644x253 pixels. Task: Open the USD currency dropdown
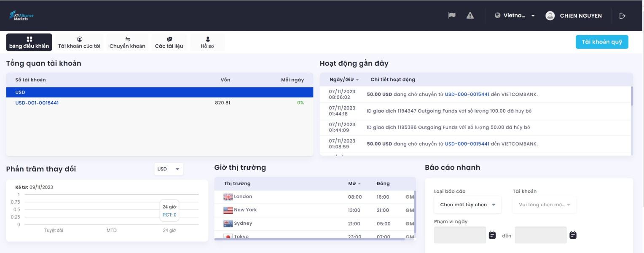click(169, 169)
